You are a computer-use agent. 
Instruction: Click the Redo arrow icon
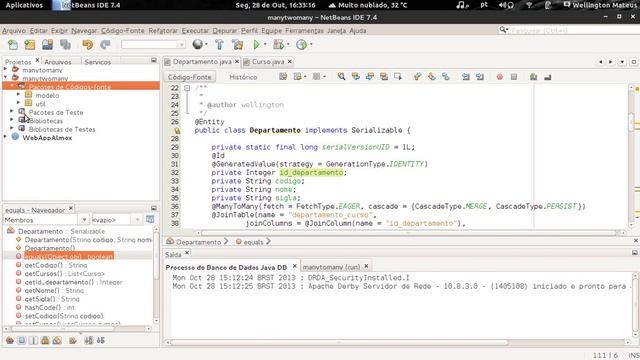[x=105, y=44]
